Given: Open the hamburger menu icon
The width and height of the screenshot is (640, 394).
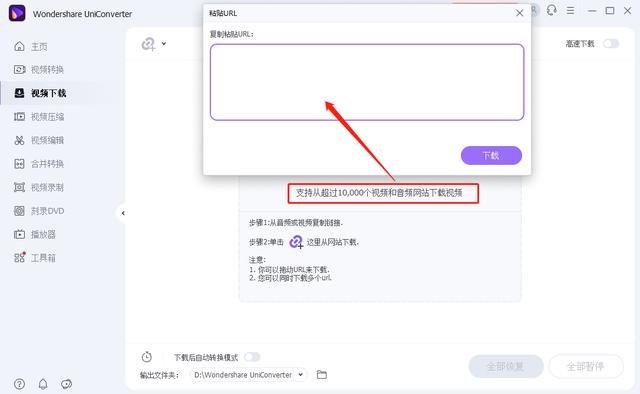Looking at the screenshot, I should [x=571, y=11].
